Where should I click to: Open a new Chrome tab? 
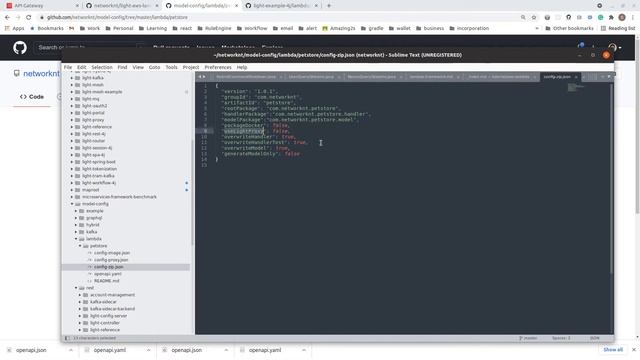(329, 6)
